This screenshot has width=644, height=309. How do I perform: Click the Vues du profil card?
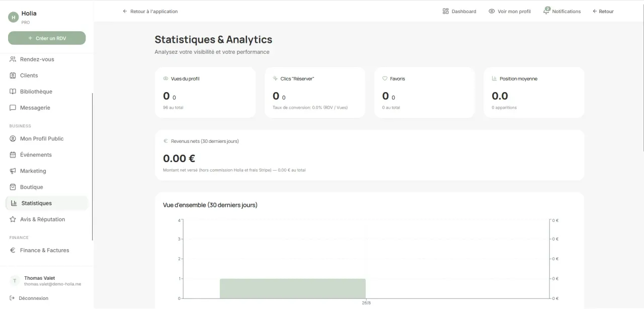click(205, 93)
